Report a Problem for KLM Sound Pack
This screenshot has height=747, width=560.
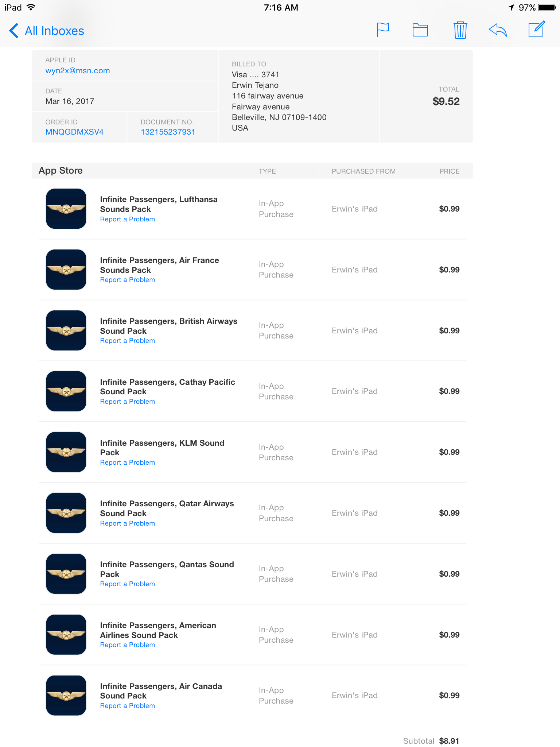coord(128,462)
